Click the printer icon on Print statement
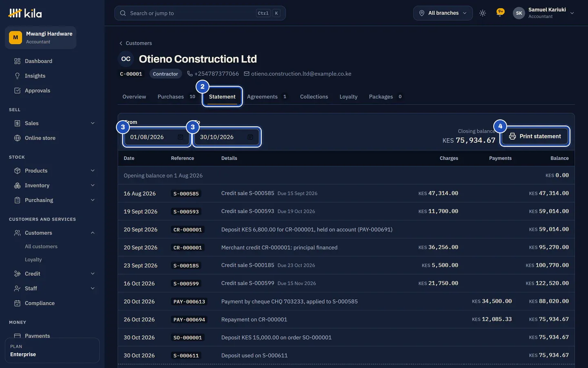Screen dimensions: 588x368 512,136
